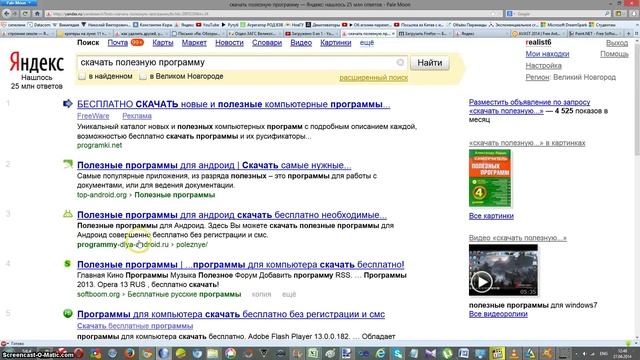Viewport: 640px width, 360px height.
Task: Open the Pale Moon application menu button
Action: point(18,3)
